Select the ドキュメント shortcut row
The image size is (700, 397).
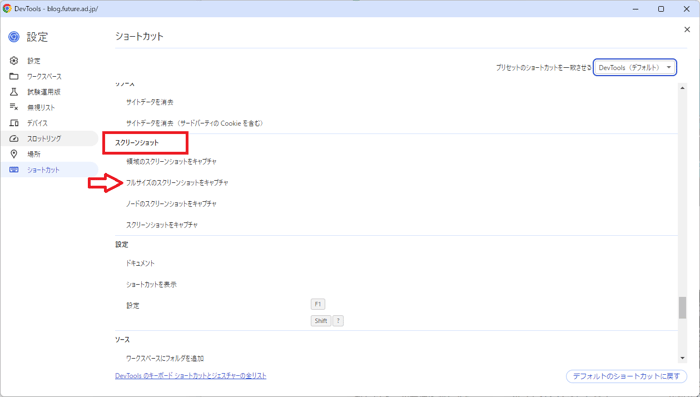coord(396,263)
